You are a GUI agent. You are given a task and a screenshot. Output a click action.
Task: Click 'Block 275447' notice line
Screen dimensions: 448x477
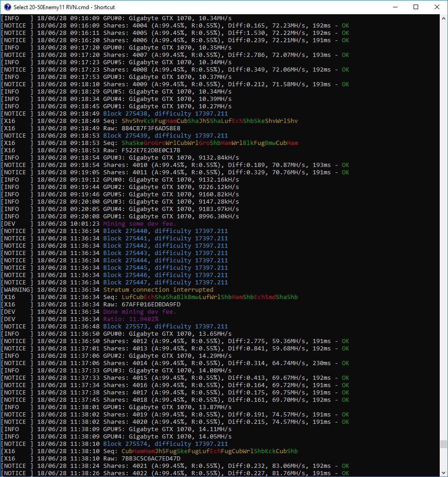166,283
